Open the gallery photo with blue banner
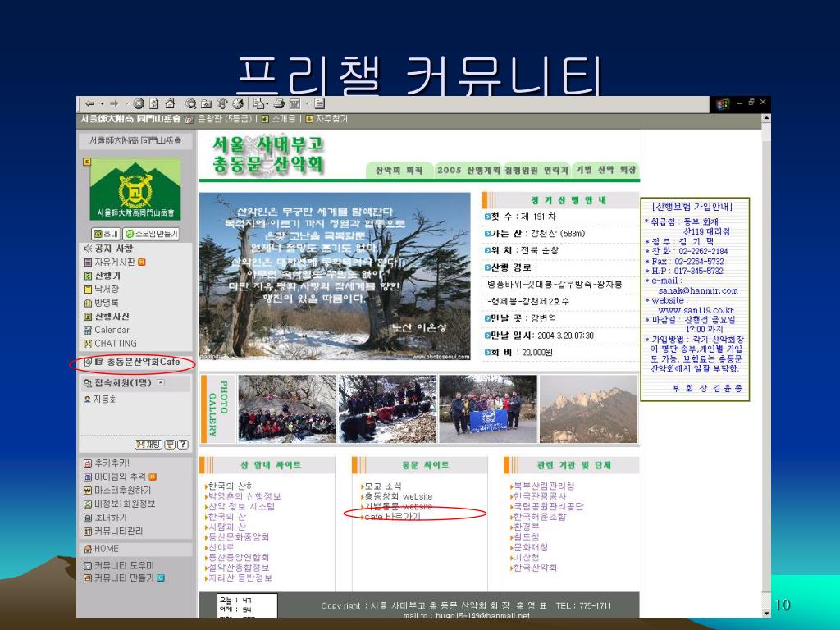 point(488,409)
